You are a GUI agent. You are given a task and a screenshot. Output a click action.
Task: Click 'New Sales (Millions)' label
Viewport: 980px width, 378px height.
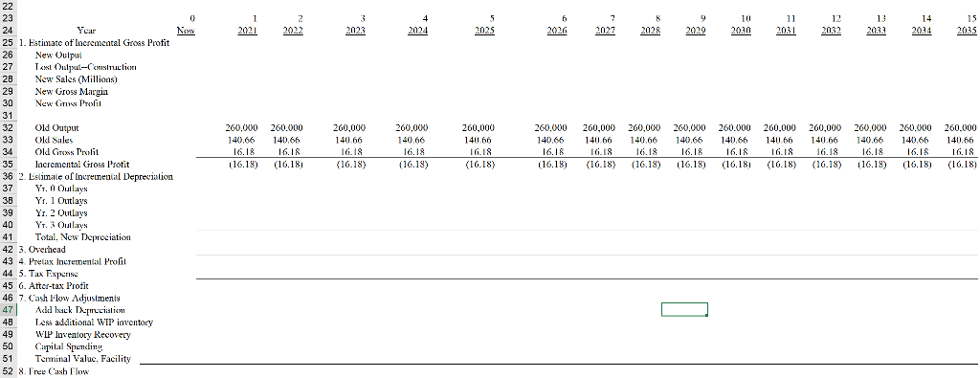[x=77, y=79]
